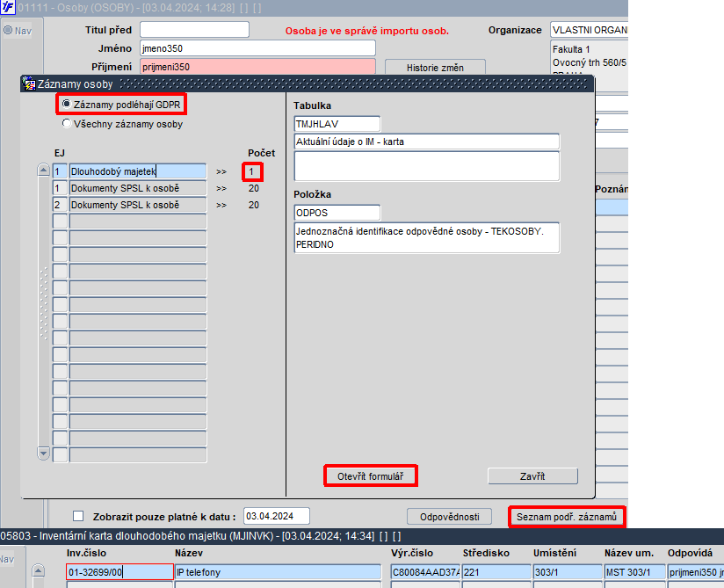Click the Záznamy osoby dialog title icon
This screenshot has width=724, height=588.
29,83
